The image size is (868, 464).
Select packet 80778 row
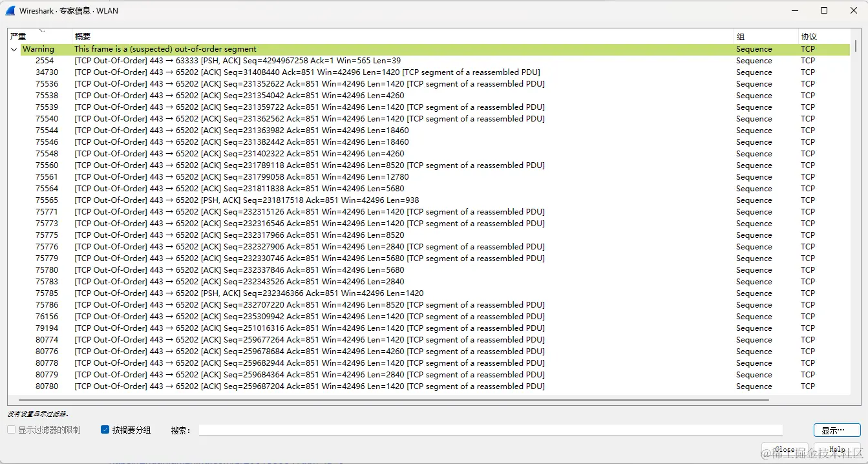[429, 363]
